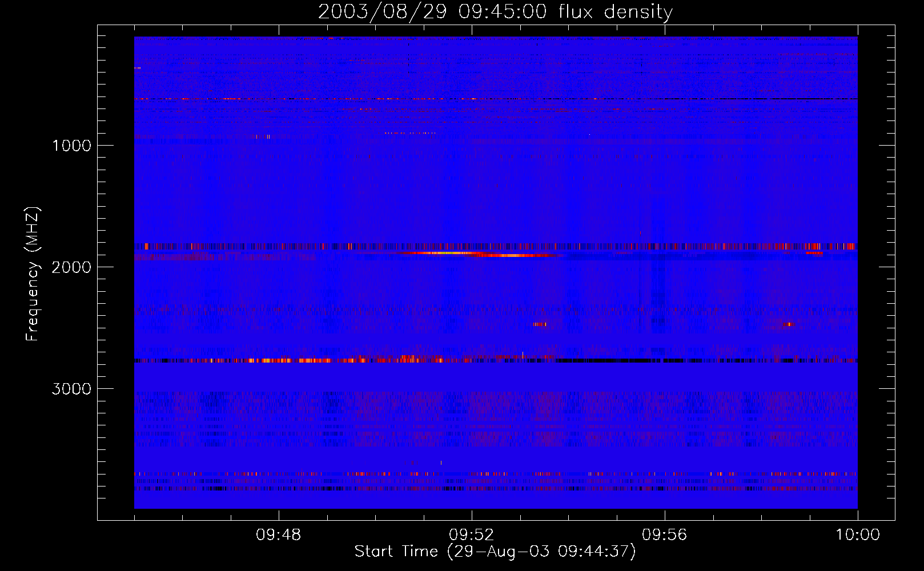Screen dimensions: 924x571
Task: Click the '09:48' time axis label
Action: point(279,535)
